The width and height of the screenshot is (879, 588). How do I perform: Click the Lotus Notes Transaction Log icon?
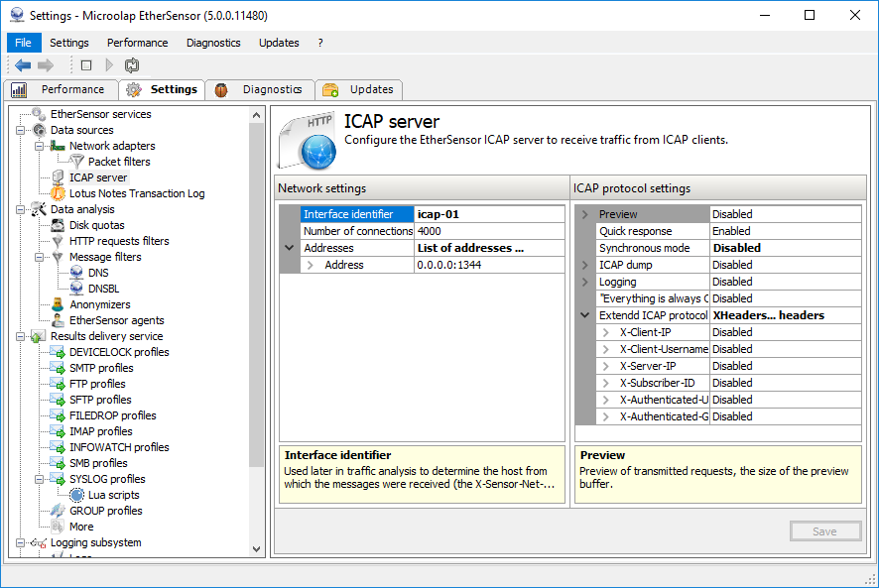58,193
